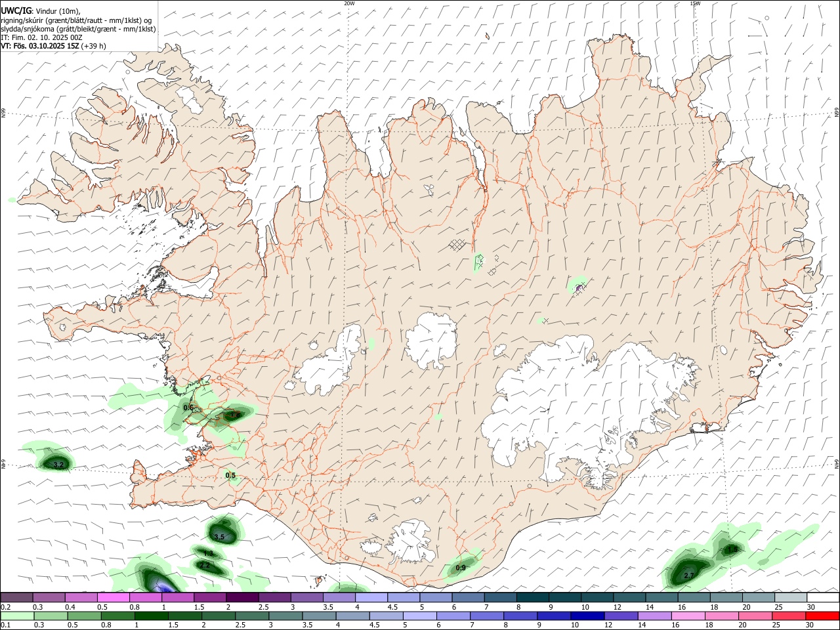Click the bright red 30 swatch in rain legend
The image size is (840, 630).
pyautogui.click(x=823, y=616)
